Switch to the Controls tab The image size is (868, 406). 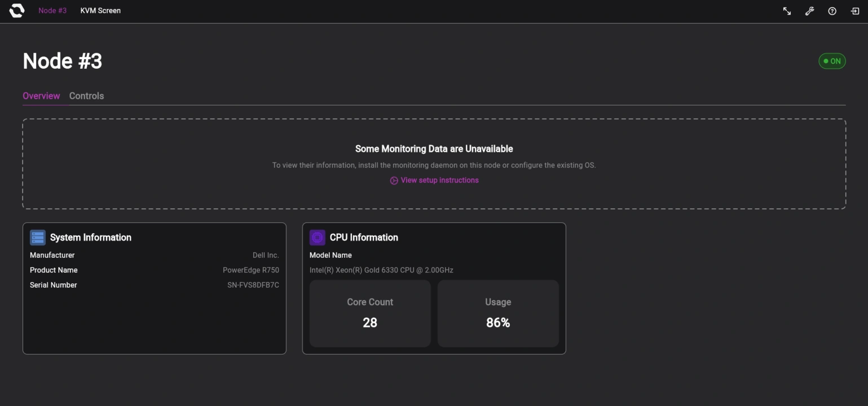coord(86,95)
